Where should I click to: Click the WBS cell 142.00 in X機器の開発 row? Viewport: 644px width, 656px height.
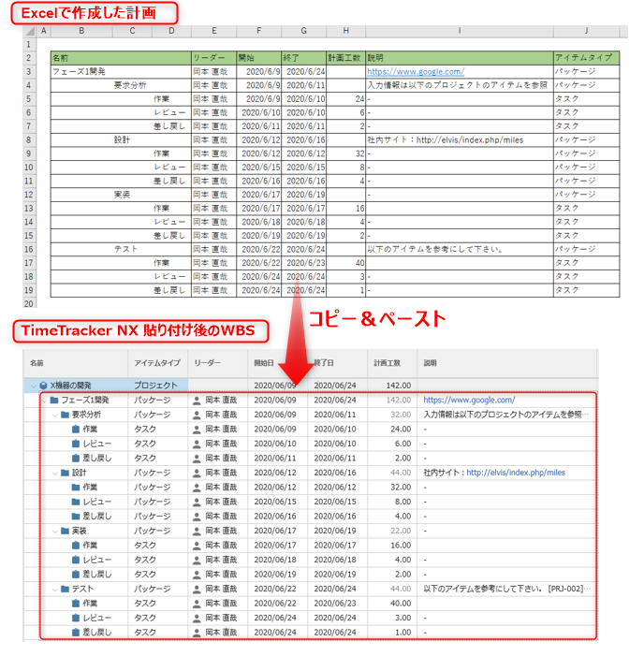392,386
